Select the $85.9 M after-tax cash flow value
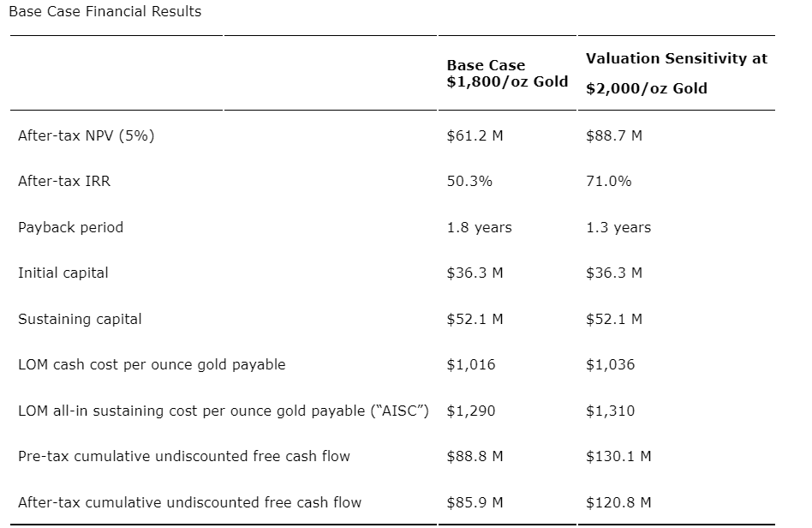The height and width of the screenshot is (528, 812). (475, 502)
